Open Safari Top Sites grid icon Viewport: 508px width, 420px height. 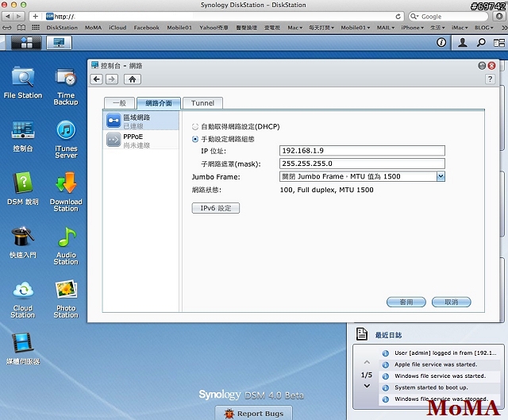tap(36, 28)
